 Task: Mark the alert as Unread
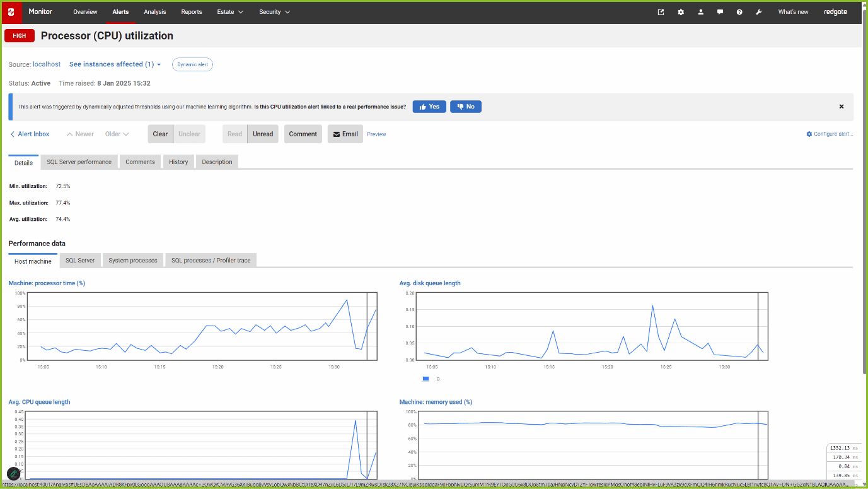(263, 134)
